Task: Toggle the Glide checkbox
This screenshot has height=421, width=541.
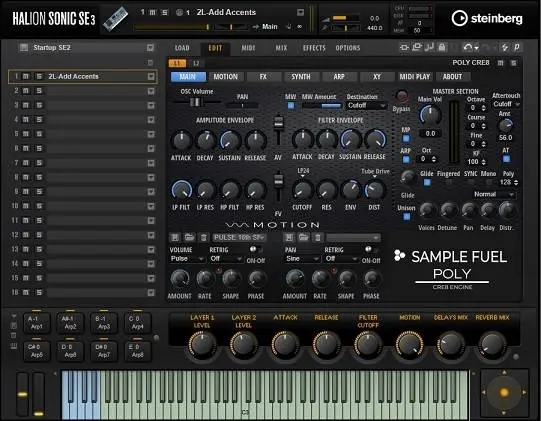Action: [427, 182]
